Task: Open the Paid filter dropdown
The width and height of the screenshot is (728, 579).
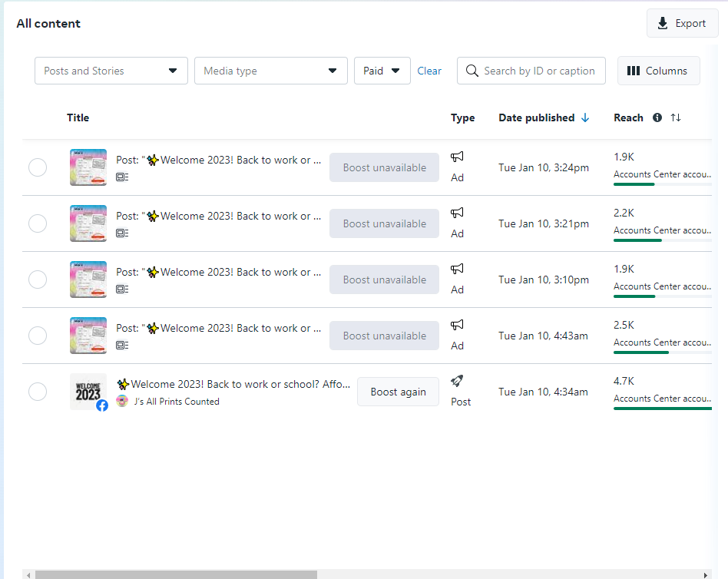Action: pyautogui.click(x=382, y=71)
